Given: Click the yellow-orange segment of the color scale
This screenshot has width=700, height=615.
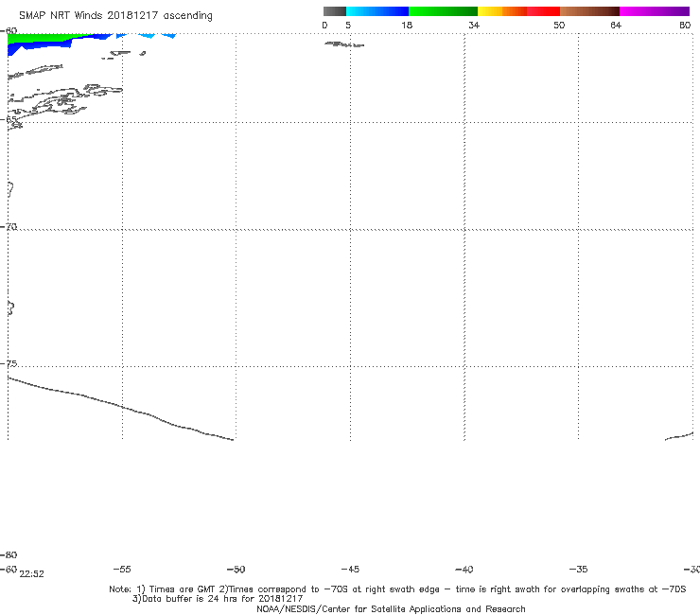Looking at the screenshot, I should [502, 11].
